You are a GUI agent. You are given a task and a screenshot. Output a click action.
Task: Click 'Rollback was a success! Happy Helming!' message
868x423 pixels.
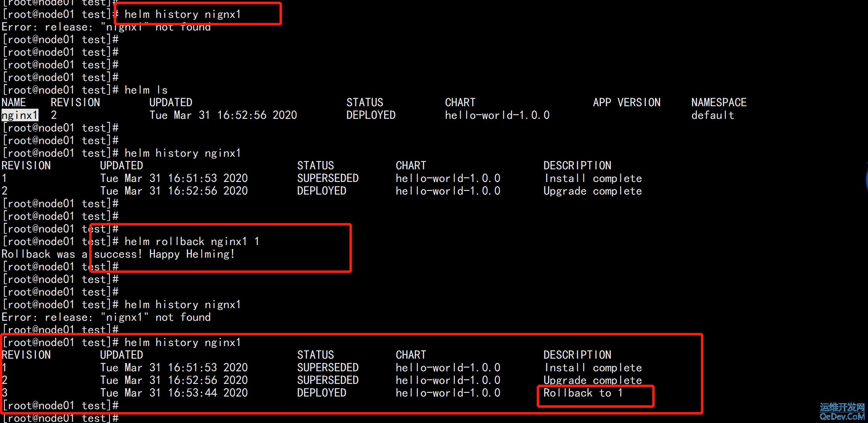click(118, 254)
